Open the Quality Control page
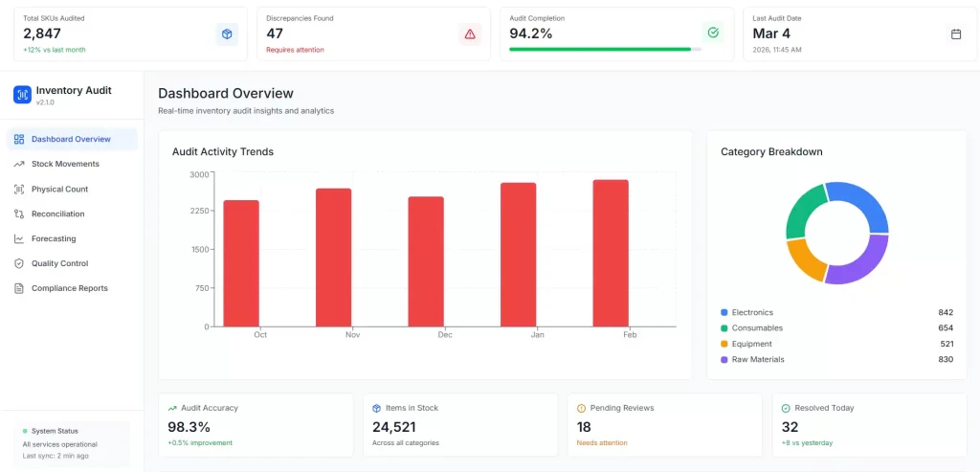The height and width of the screenshot is (472, 980). (72, 264)
